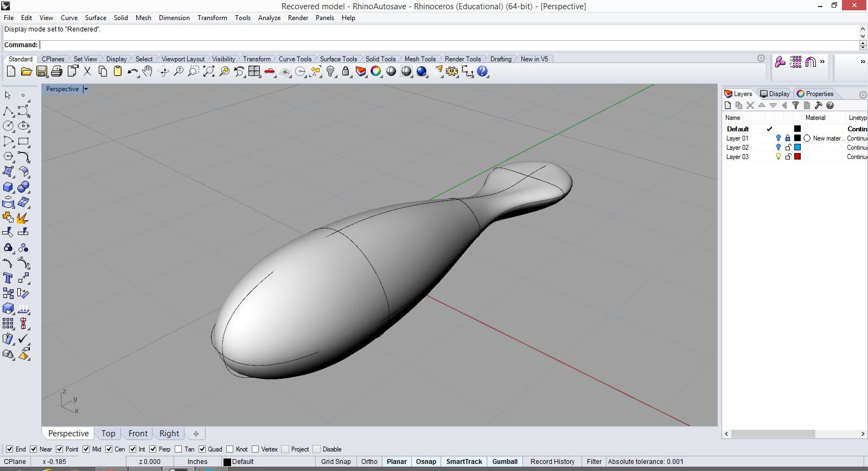Toggle Gumball in status bar
Viewport: 868px width, 471px height.
pos(505,462)
